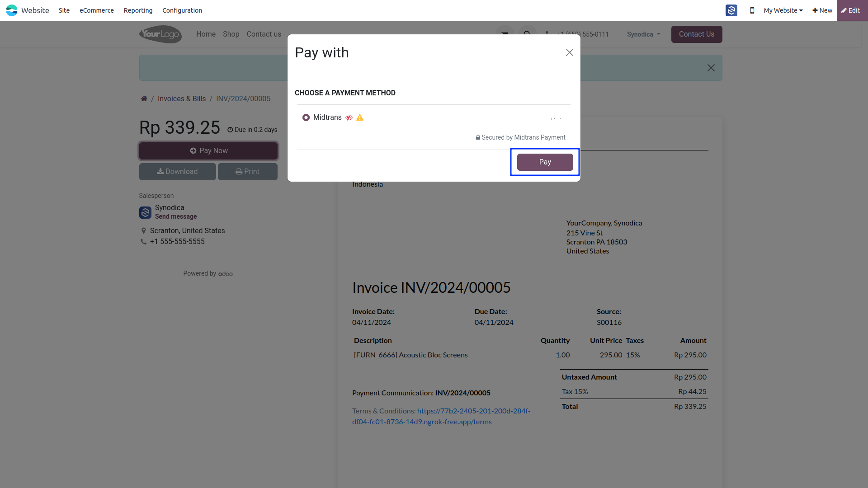The height and width of the screenshot is (488, 868).
Task: Click the lock icon before Secured by Midtrans
Action: pos(478,137)
